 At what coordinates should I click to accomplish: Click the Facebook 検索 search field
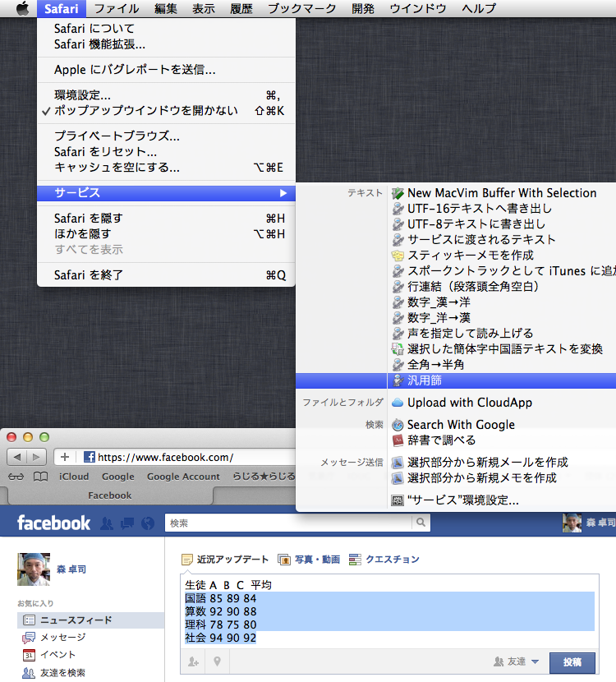pyautogui.click(x=288, y=523)
